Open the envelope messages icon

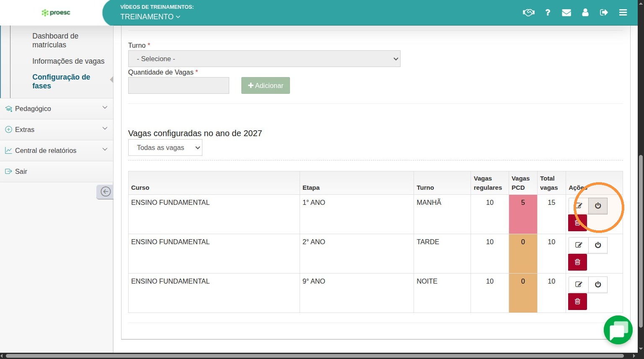coord(566,13)
